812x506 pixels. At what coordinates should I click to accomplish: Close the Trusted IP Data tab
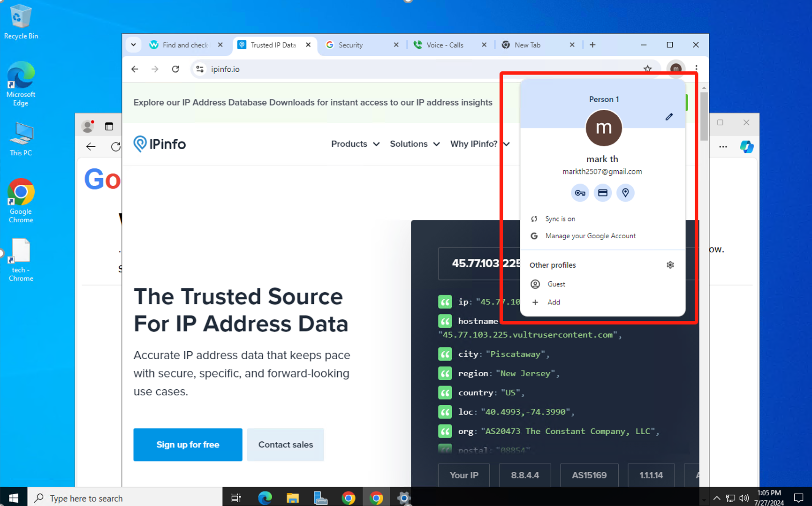[308, 45]
